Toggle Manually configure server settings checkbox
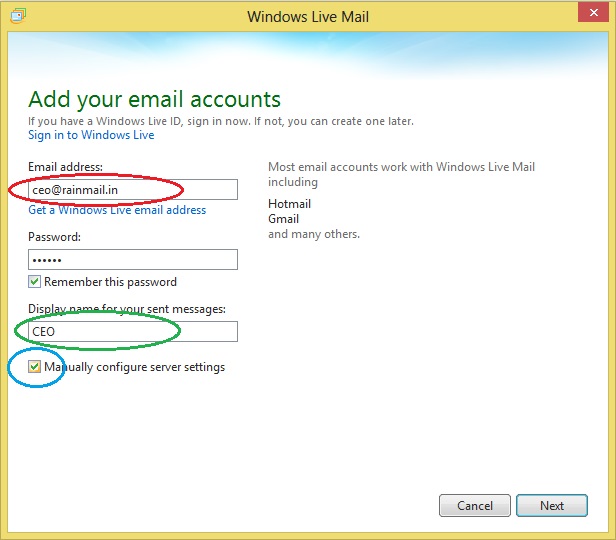 (34, 367)
